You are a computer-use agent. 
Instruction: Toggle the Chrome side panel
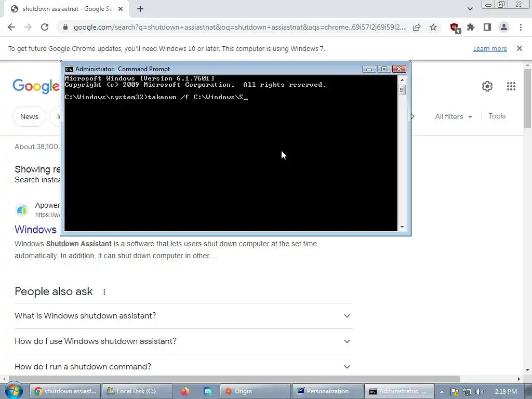[487, 27]
